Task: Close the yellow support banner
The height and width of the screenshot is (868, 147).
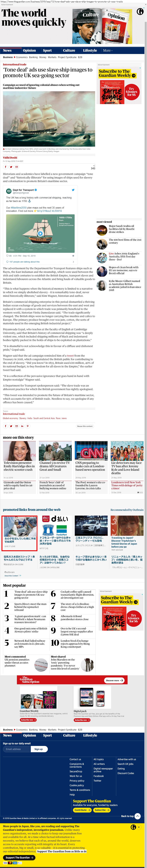Action: [x=139, y=827]
